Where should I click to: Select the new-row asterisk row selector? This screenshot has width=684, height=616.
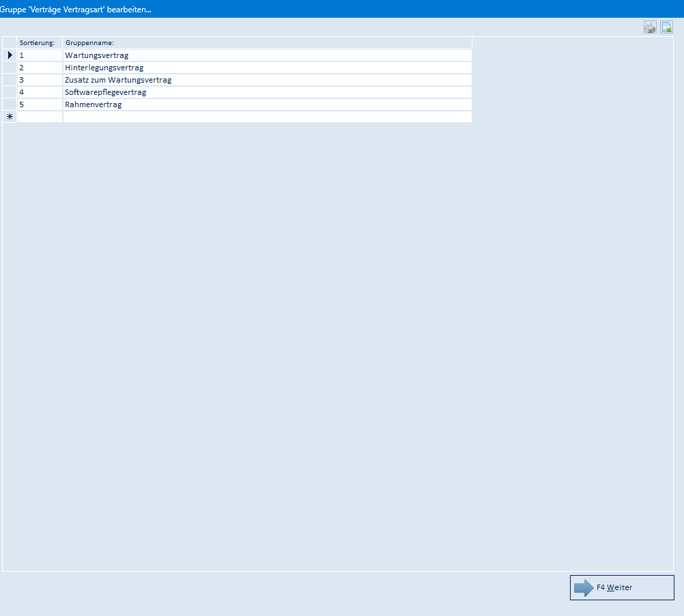10,117
